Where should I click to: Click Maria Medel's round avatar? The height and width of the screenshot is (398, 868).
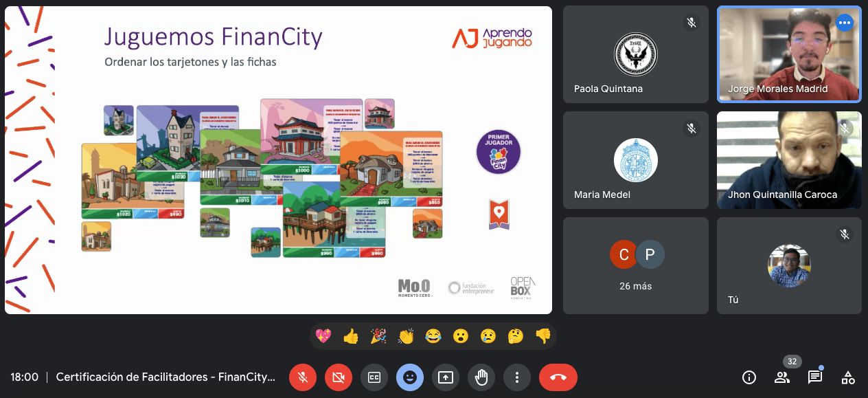pos(636,160)
